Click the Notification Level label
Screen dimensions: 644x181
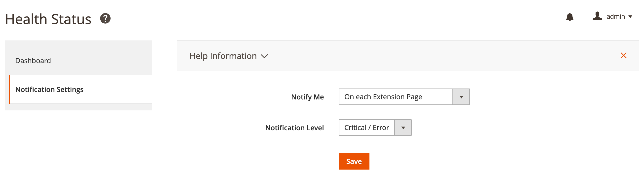[294, 128]
